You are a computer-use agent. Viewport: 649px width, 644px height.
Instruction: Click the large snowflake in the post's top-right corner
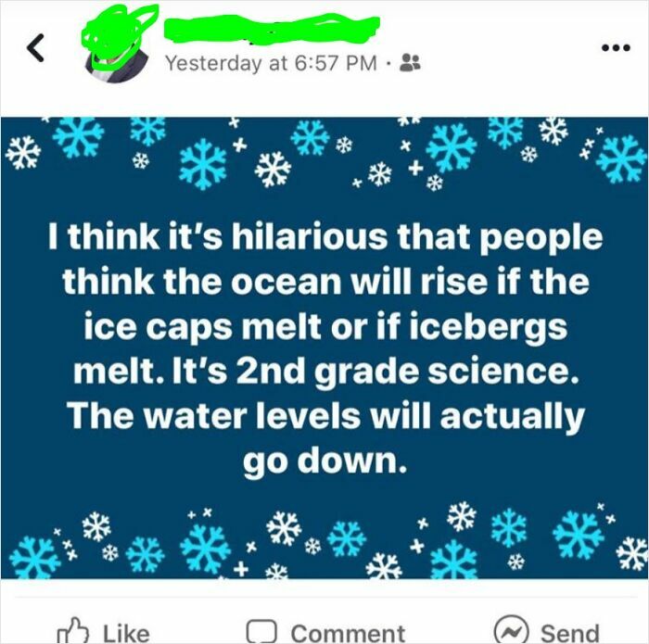tap(619, 158)
